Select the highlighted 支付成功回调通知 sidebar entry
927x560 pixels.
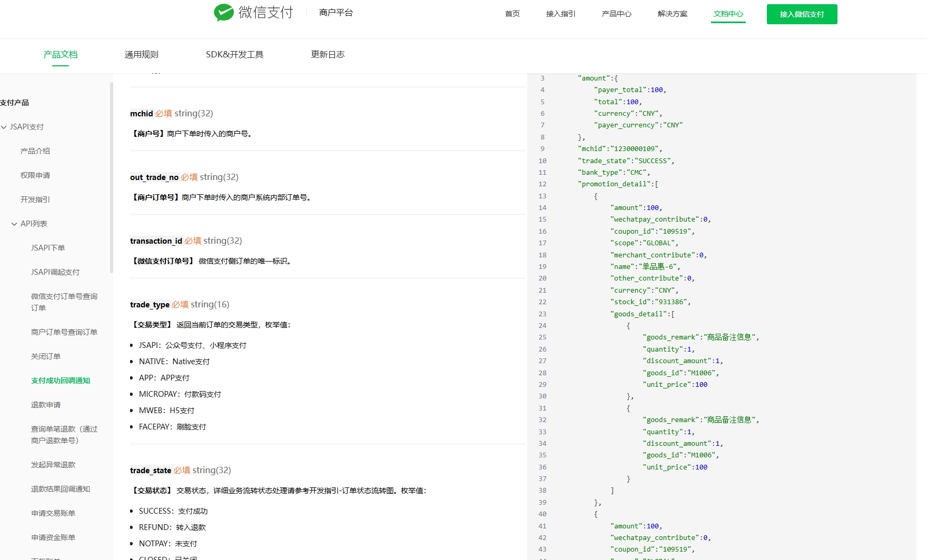61,381
